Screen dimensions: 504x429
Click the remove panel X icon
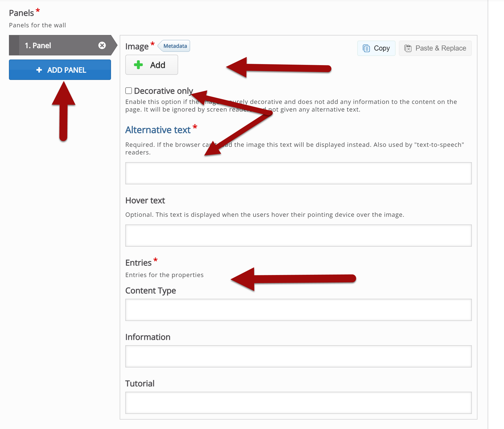click(x=102, y=45)
